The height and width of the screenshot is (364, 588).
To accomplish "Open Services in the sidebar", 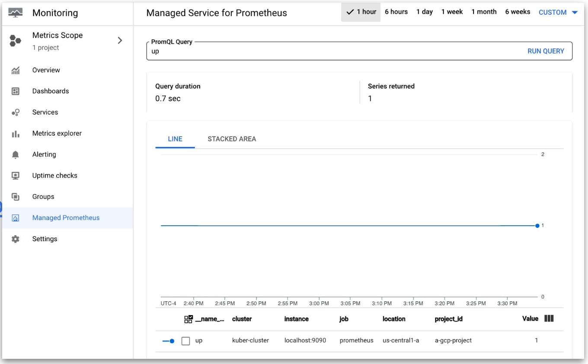I will pyautogui.click(x=45, y=112).
